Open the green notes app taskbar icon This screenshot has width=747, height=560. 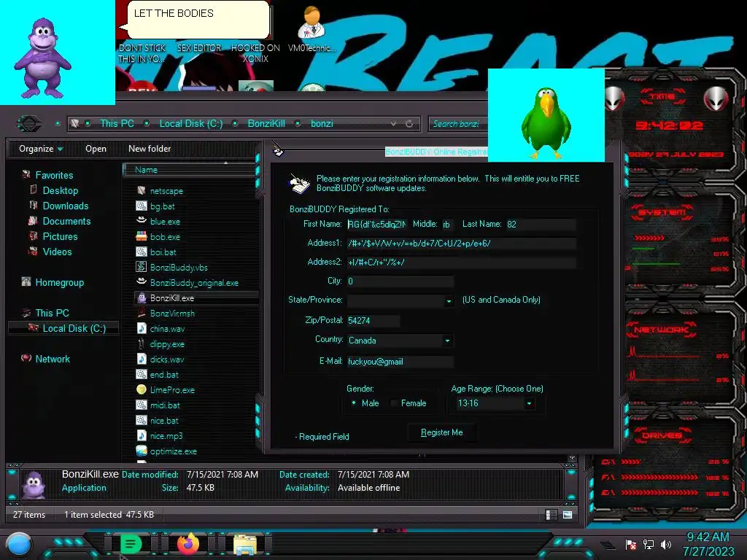pos(130,543)
